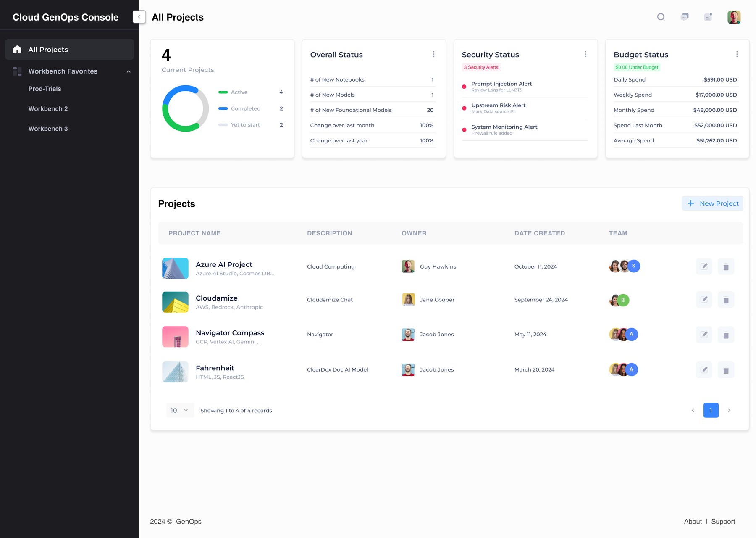This screenshot has width=756, height=538.
Task: Click the Prompt Injection Alert entry
Action: 525,87
